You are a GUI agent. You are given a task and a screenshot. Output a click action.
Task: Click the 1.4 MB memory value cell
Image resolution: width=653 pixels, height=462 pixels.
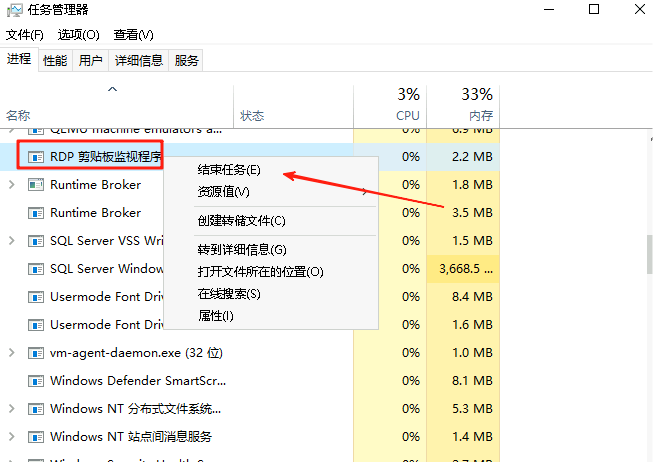[x=463, y=437]
